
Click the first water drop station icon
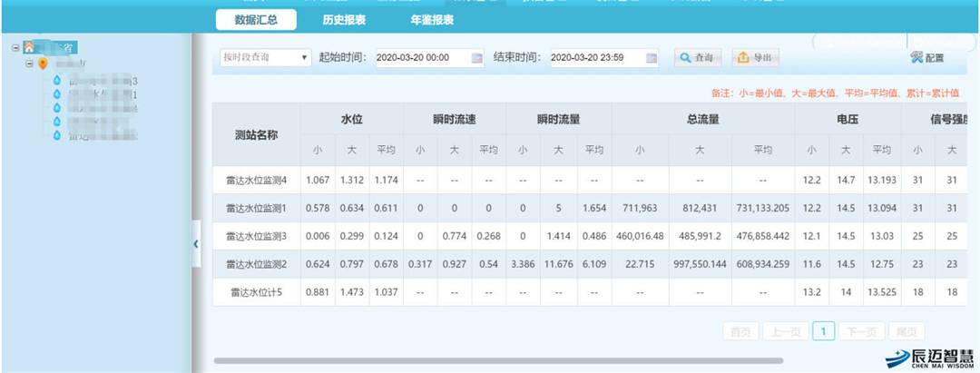tap(57, 81)
